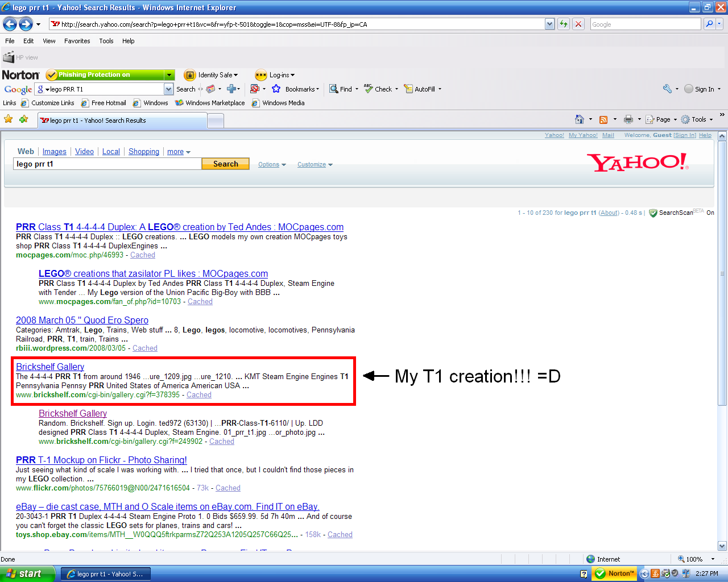Image resolution: width=728 pixels, height=582 pixels.
Task: Print the page with the printer icon
Action: pyautogui.click(x=628, y=119)
